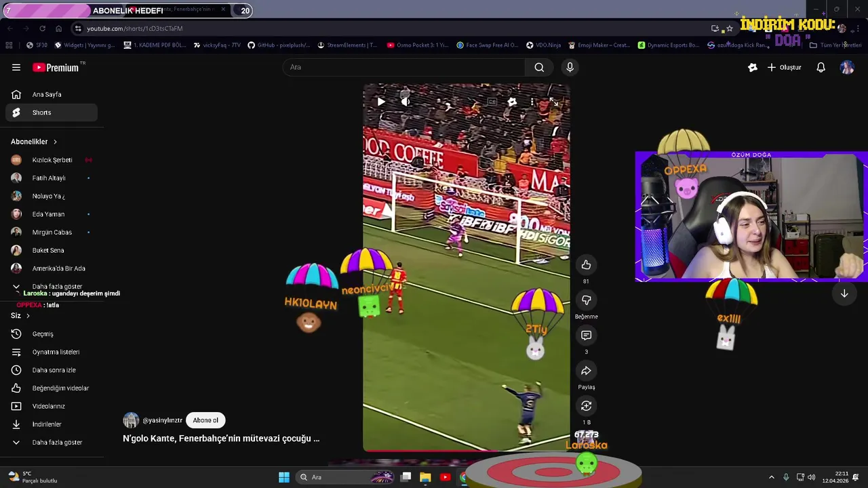
Task: Expand the Siz section
Action: [x=20, y=316]
